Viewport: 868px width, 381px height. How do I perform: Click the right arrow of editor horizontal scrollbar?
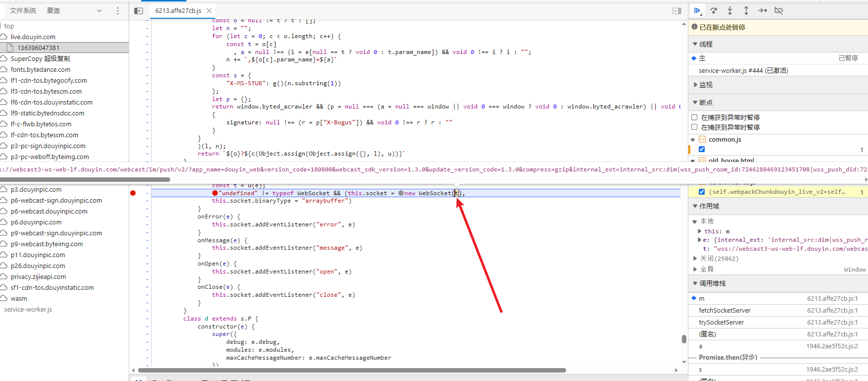[676, 370]
